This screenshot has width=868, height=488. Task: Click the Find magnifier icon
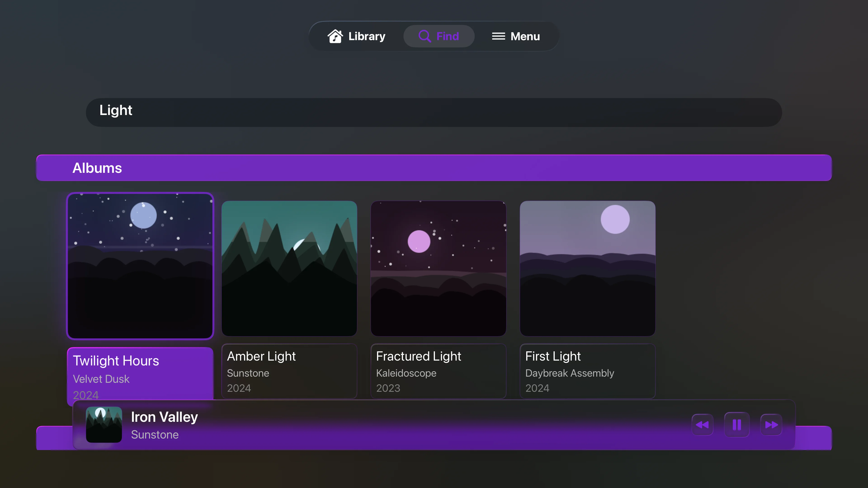425,36
